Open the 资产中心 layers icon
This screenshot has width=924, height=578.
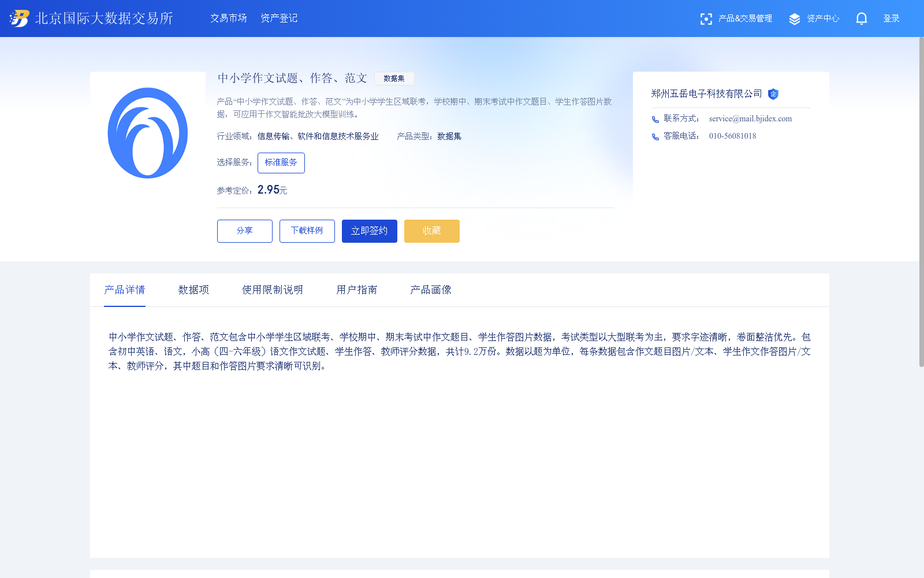pos(795,19)
